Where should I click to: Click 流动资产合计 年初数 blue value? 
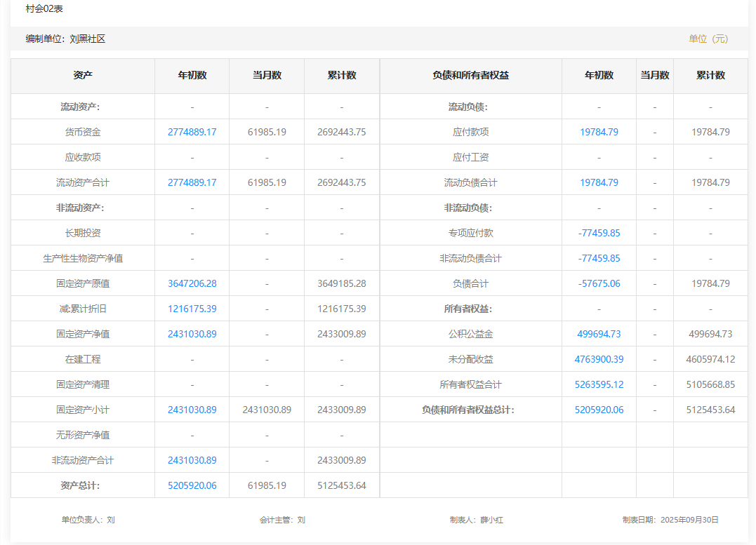[x=192, y=182]
